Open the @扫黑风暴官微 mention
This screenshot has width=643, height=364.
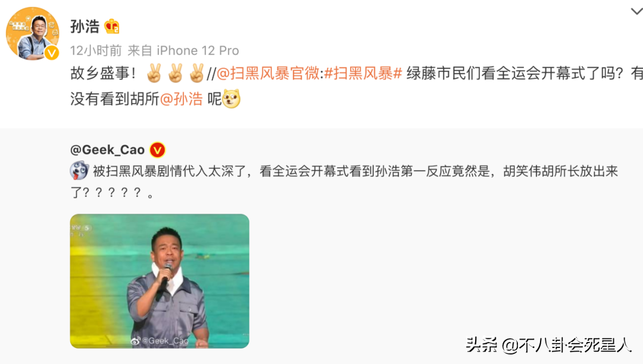pyautogui.click(x=268, y=73)
